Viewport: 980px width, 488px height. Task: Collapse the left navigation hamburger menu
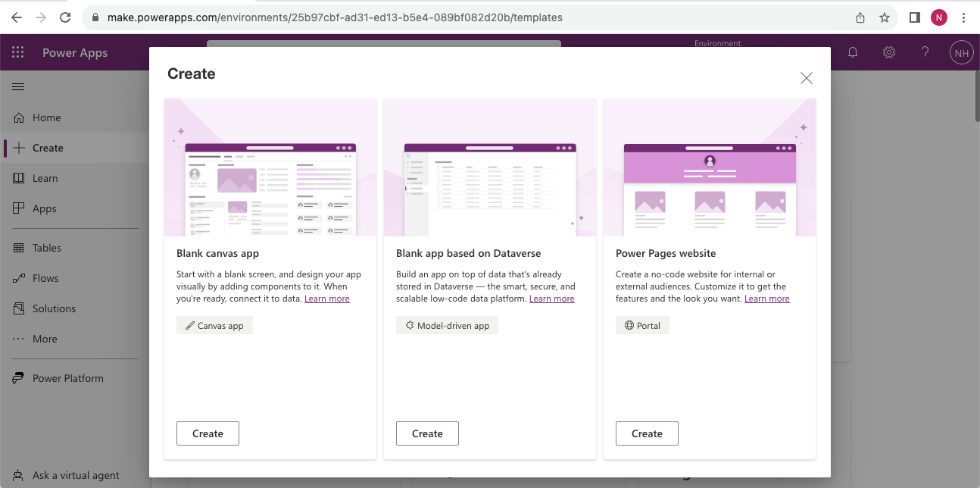point(18,87)
